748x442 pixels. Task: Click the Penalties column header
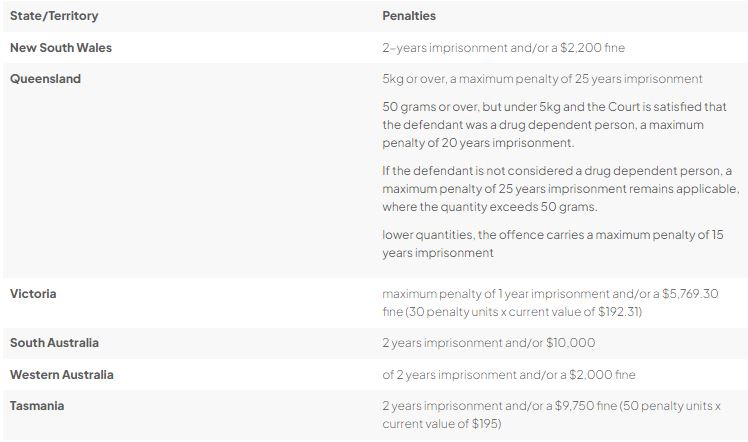pyautogui.click(x=408, y=16)
